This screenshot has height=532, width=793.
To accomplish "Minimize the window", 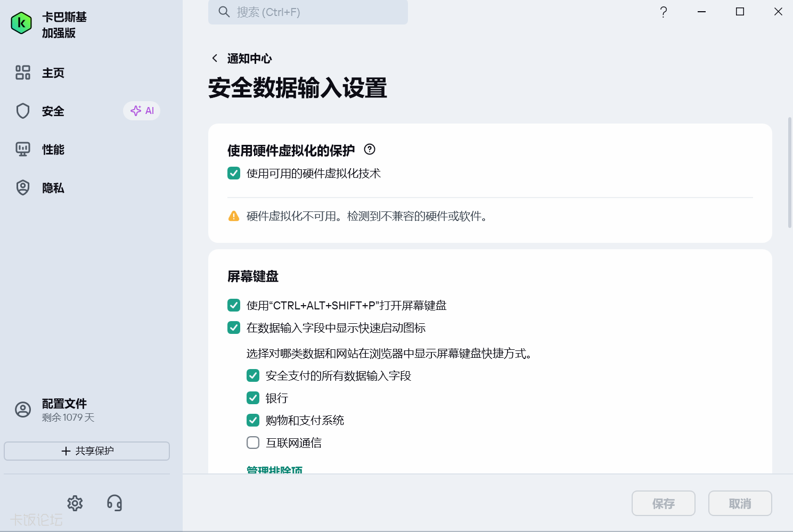I will [x=702, y=12].
